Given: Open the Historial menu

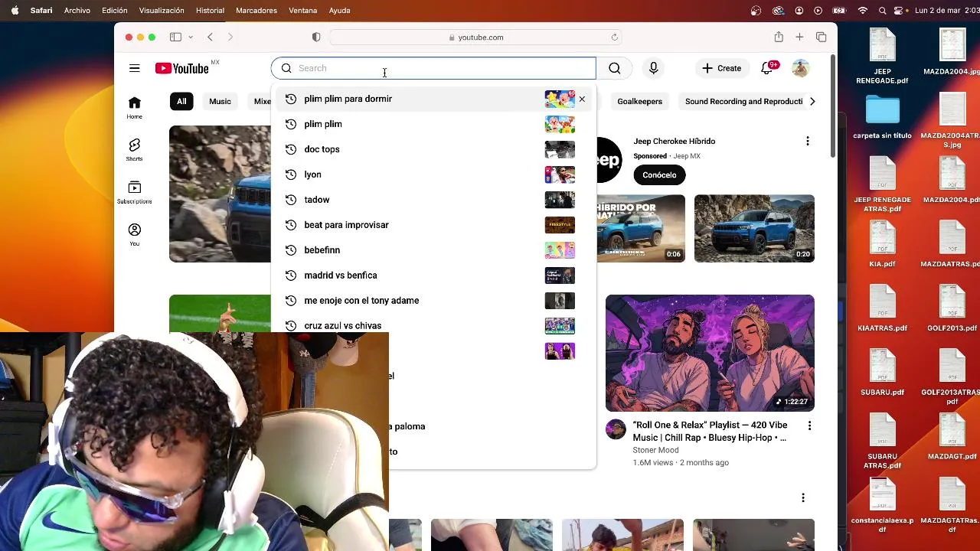Looking at the screenshot, I should 210,10.
